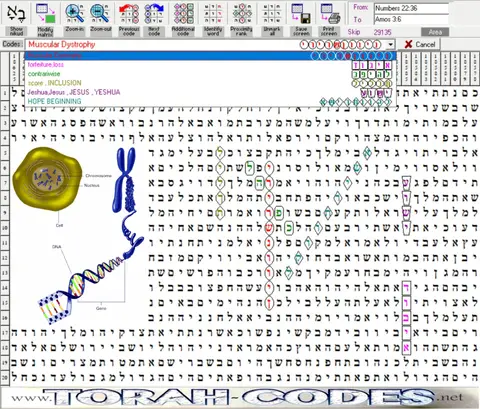Click the row 20 number header
The width and height of the screenshot is (480, 409).
pyautogui.click(x=5, y=377)
